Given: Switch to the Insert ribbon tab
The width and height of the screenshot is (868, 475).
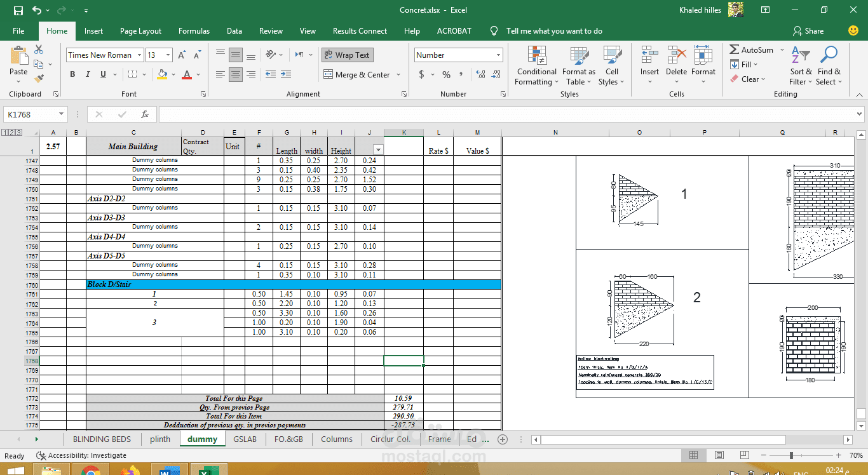Looking at the screenshot, I should click(93, 30).
